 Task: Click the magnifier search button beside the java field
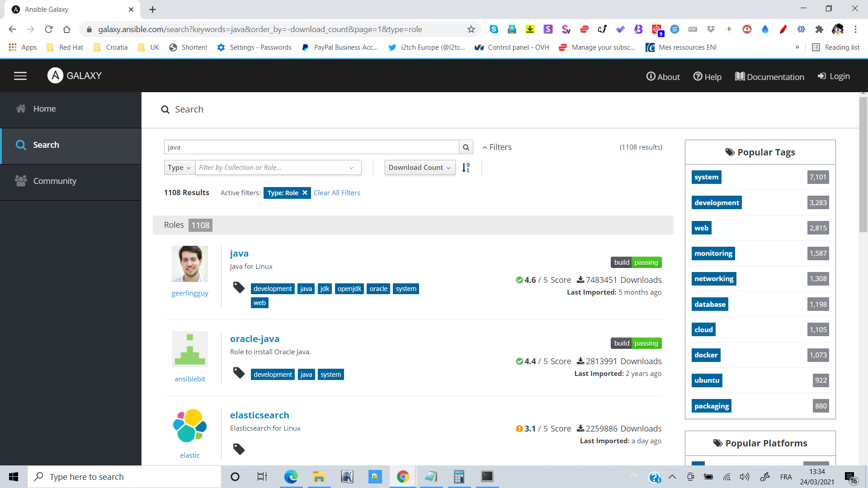click(x=466, y=147)
